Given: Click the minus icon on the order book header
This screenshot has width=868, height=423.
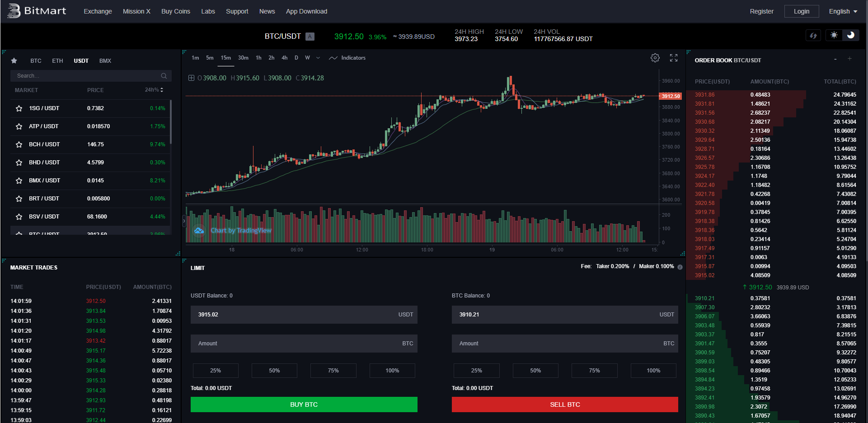Looking at the screenshot, I should pos(835,59).
